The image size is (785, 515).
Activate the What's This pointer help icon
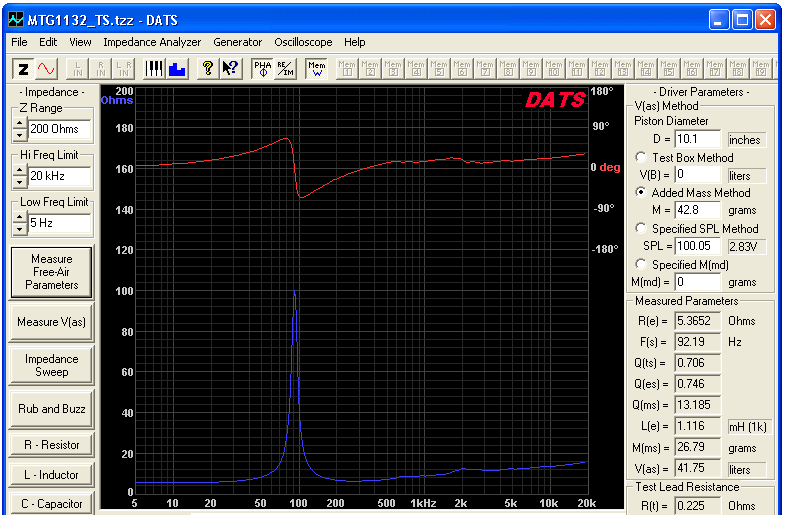pos(231,69)
